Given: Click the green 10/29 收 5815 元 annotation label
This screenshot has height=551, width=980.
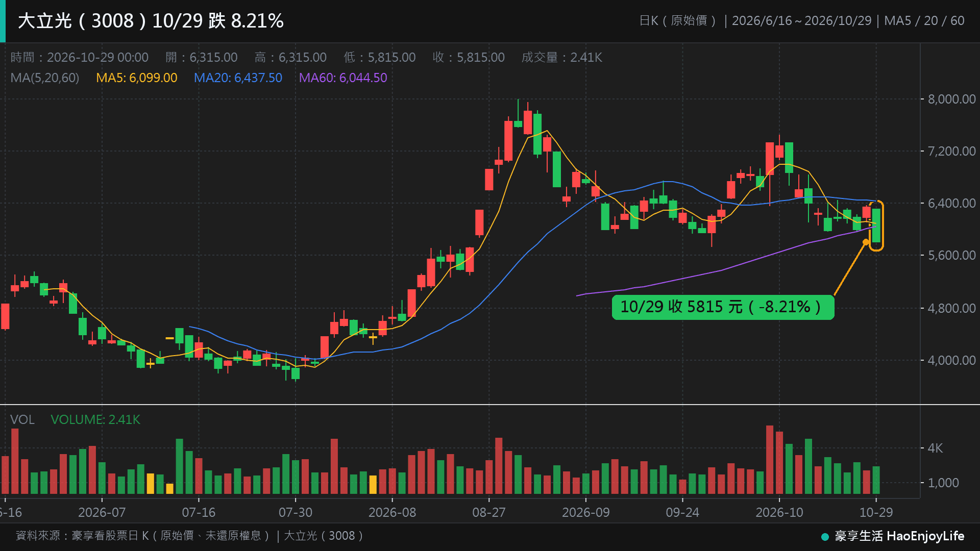Looking at the screenshot, I should [x=723, y=307].
